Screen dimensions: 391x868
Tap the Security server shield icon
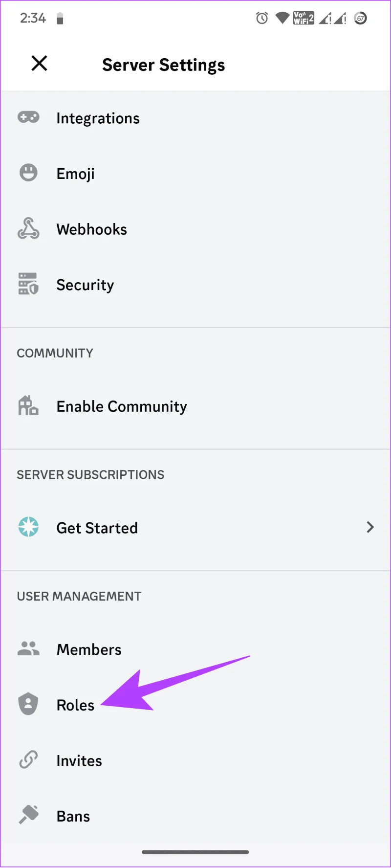(28, 284)
